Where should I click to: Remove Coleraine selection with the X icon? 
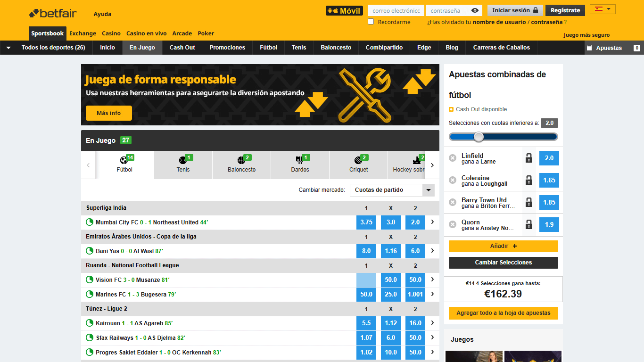453,180
